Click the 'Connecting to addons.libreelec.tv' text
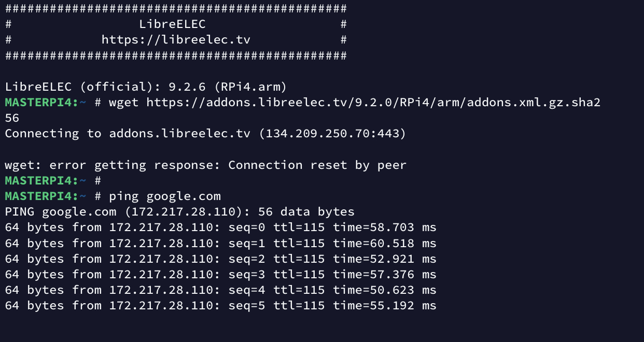 pos(130,134)
